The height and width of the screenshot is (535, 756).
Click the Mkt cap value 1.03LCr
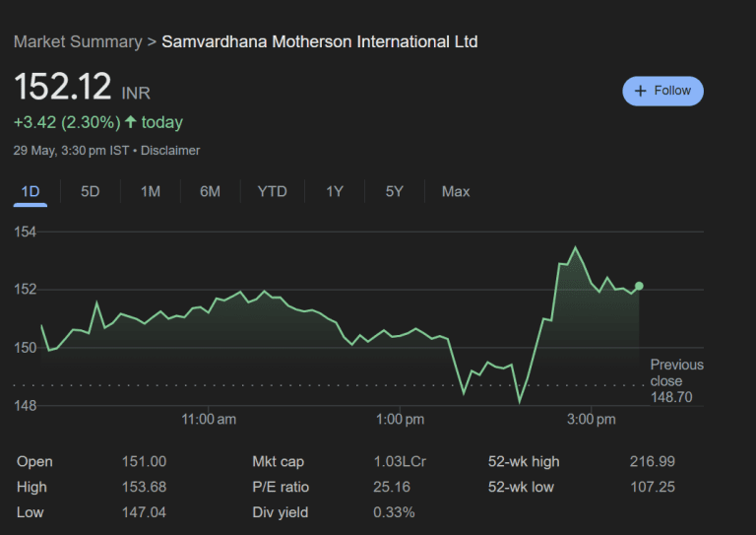(400, 462)
